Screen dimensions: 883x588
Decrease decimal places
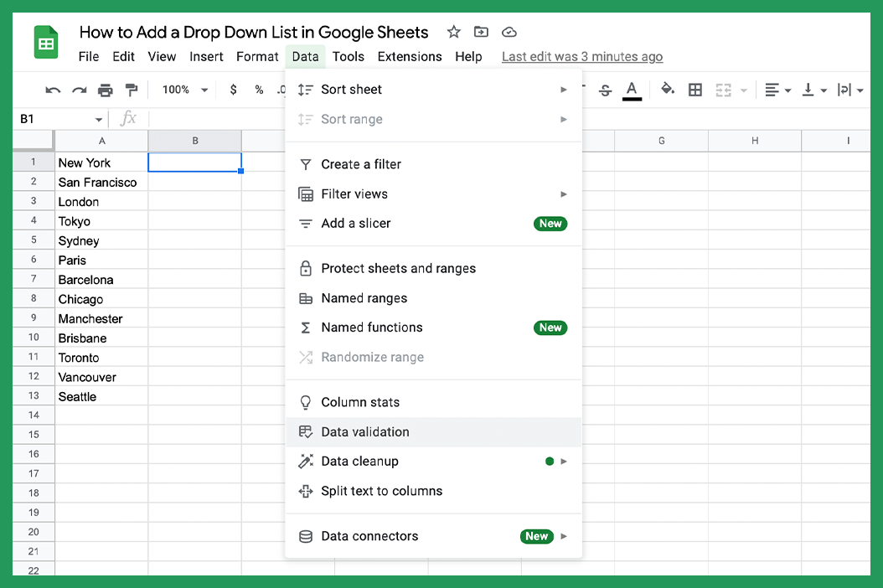click(280, 90)
